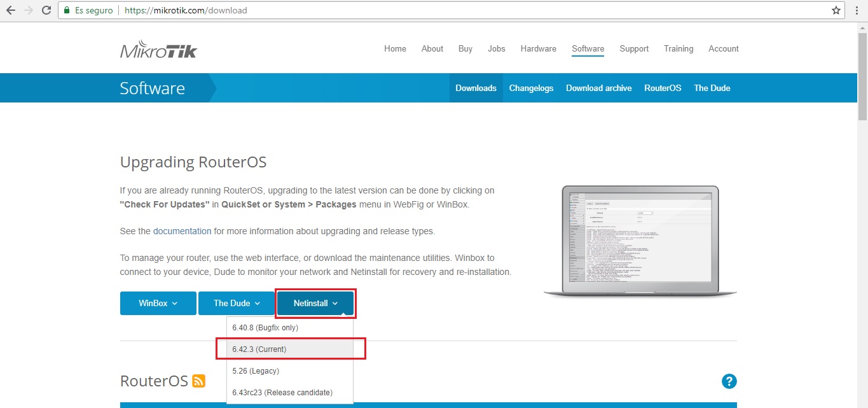The width and height of the screenshot is (868, 408).
Task: Reload the page with the refresh icon
Action: [46, 10]
